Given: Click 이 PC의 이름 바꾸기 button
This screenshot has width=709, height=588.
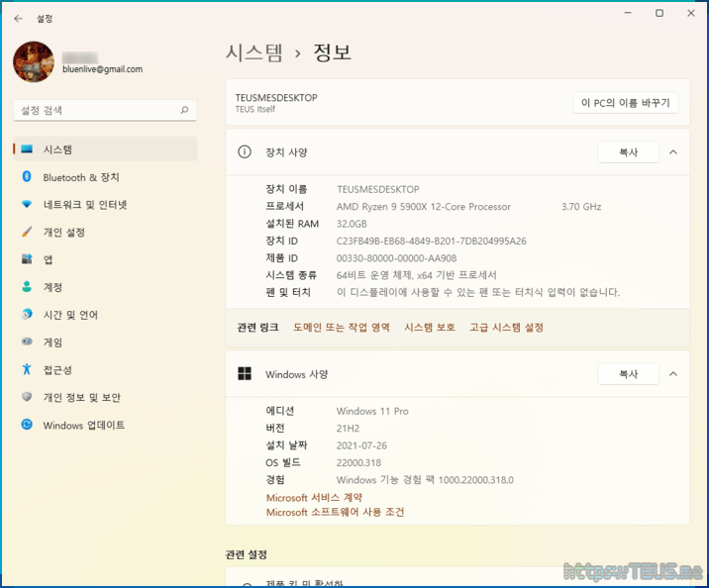Looking at the screenshot, I should coord(626,103).
